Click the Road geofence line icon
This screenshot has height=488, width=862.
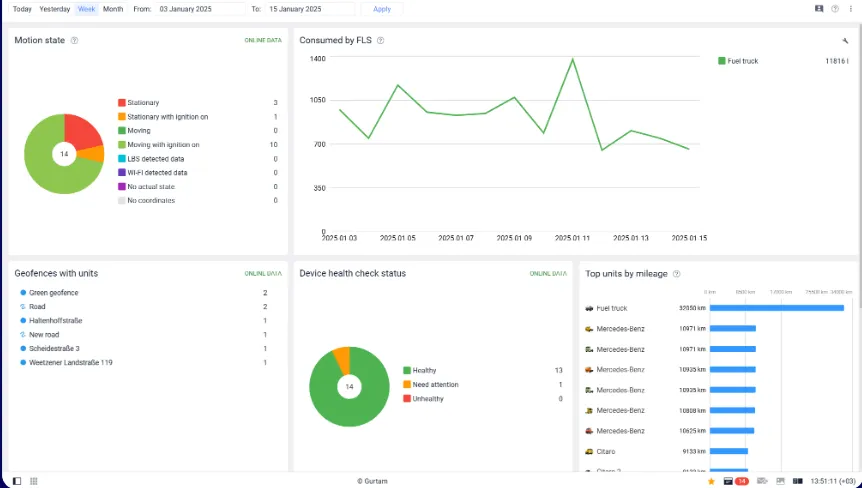point(23,307)
